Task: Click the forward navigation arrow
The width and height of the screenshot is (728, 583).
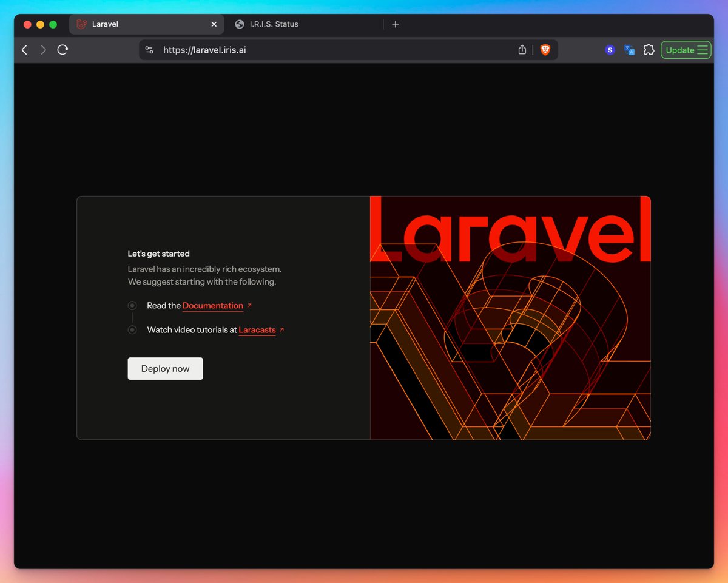Action: coord(43,50)
